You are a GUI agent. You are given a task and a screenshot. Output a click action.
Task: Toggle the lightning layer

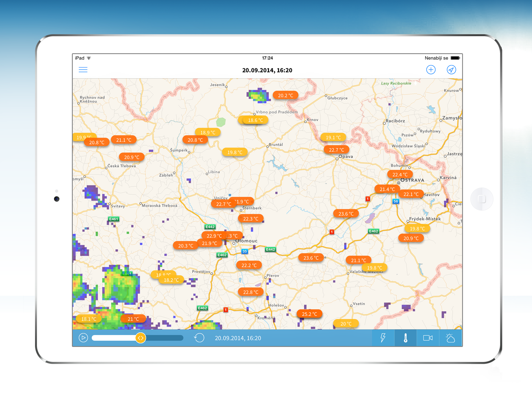pyautogui.click(x=383, y=338)
